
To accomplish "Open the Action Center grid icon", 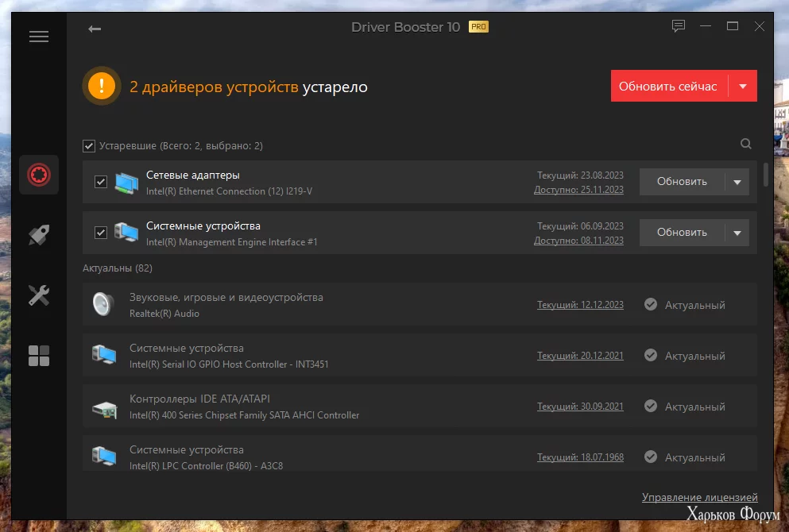I will coord(39,356).
